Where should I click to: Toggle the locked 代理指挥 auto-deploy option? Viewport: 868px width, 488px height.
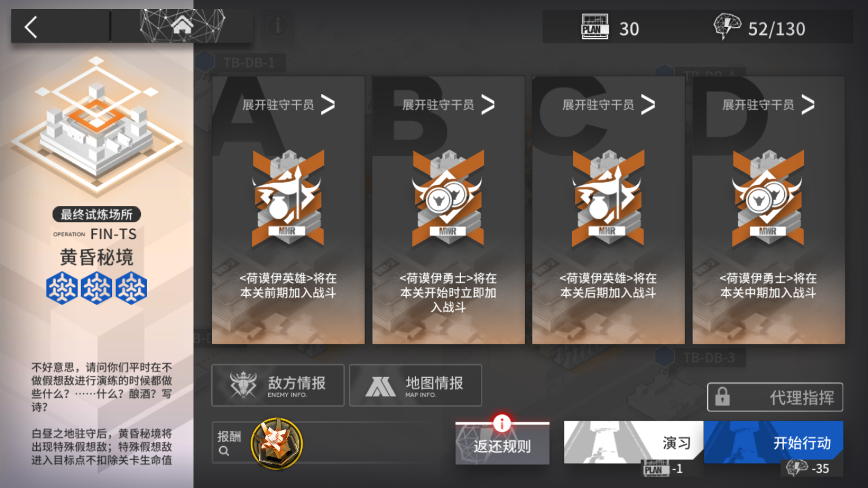(x=775, y=397)
